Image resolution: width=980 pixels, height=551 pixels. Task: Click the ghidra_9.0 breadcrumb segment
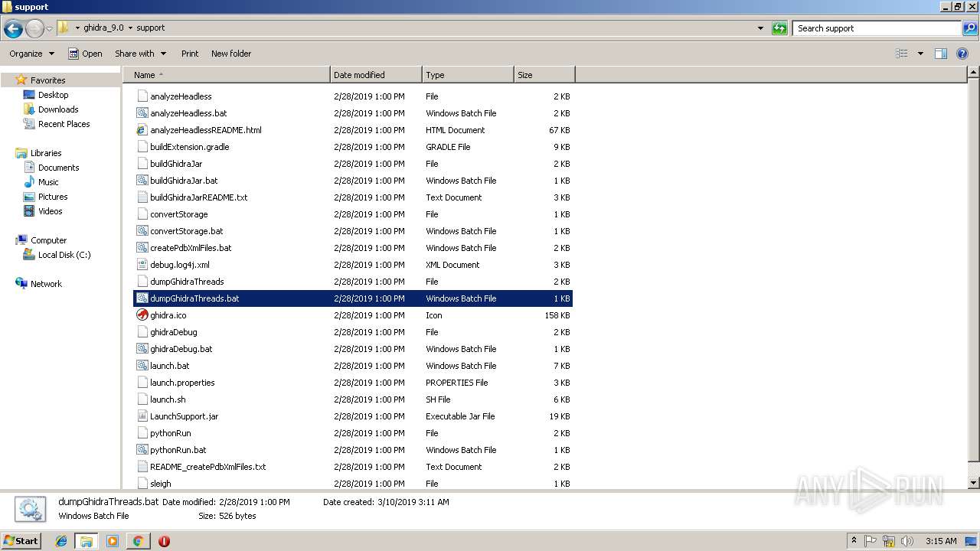103,28
